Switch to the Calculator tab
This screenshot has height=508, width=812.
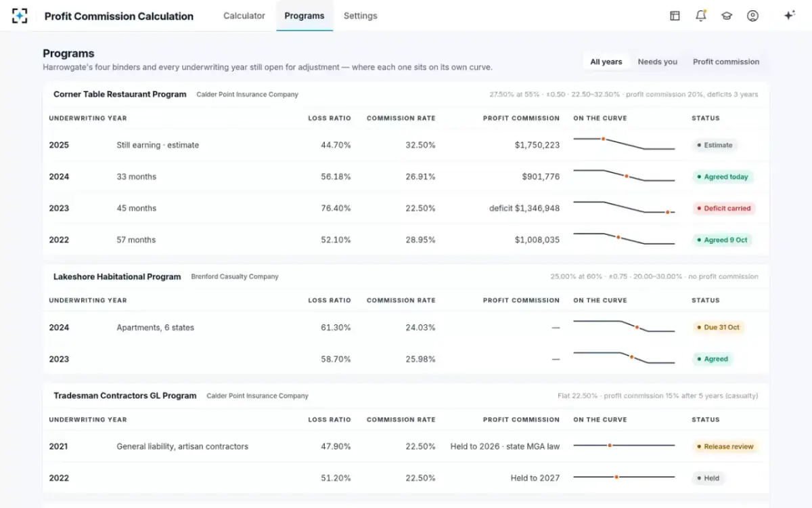[244, 16]
